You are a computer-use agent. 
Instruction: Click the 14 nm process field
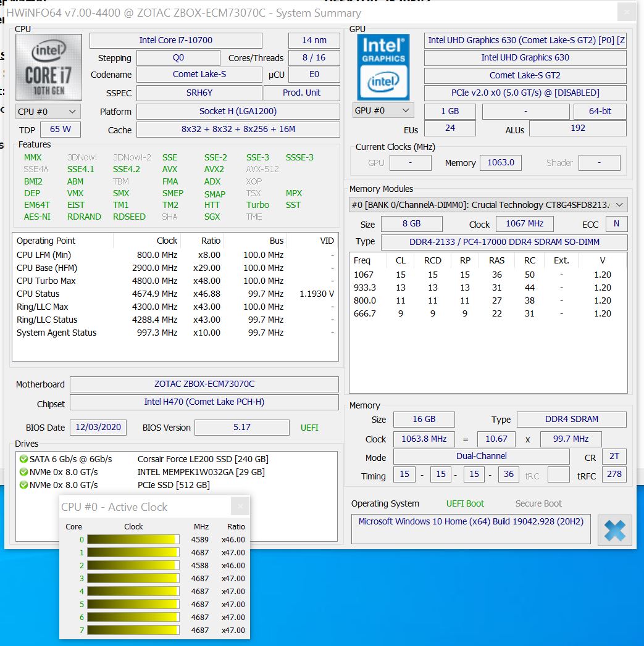[314, 40]
